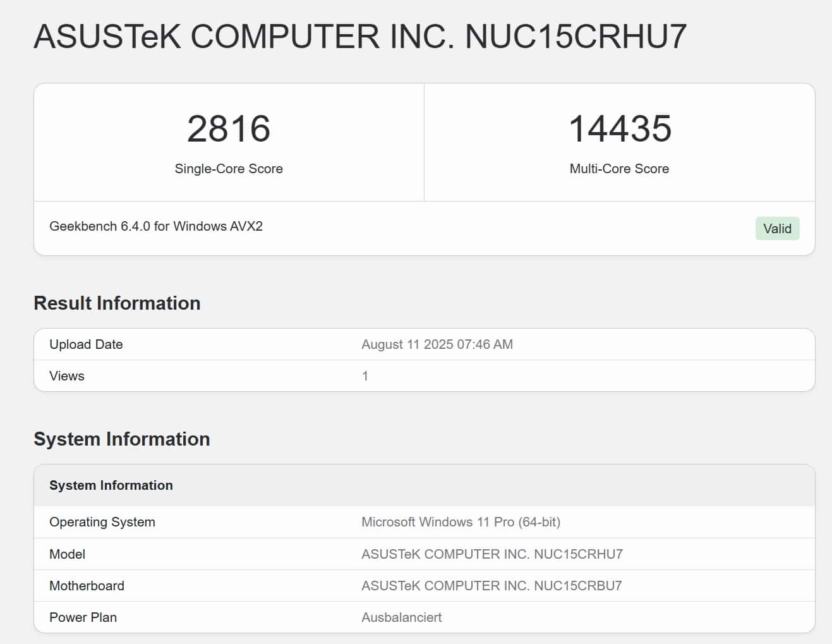Click the Model row label
The width and height of the screenshot is (832, 644).
pos(68,554)
